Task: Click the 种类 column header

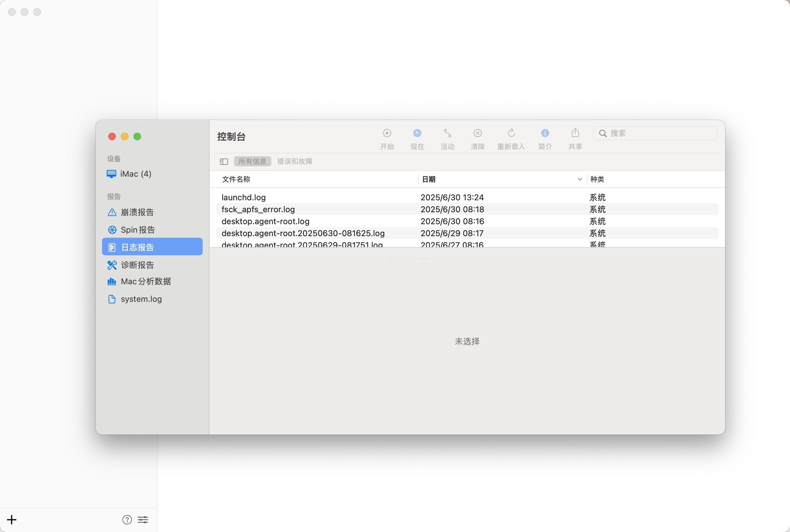Action: click(597, 179)
